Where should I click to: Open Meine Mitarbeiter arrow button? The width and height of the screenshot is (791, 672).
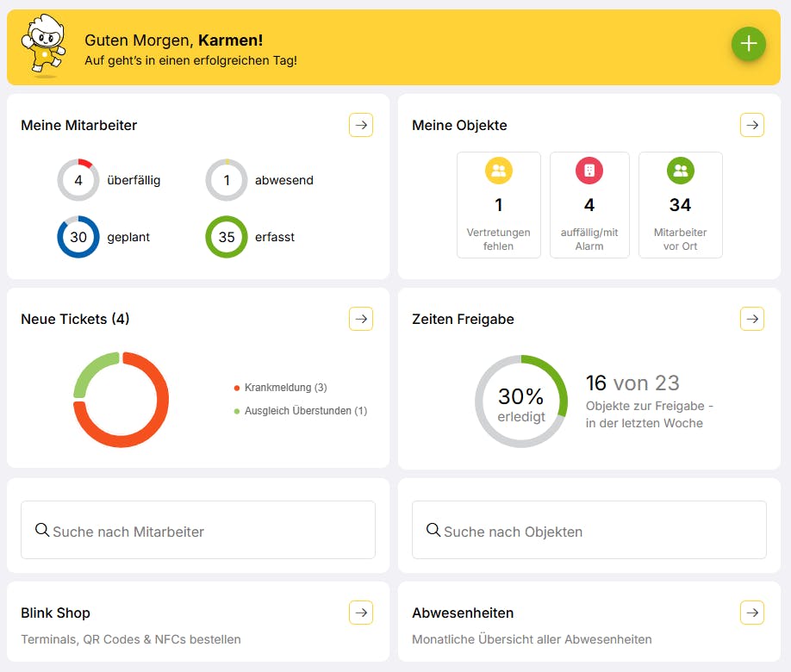(361, 125)
